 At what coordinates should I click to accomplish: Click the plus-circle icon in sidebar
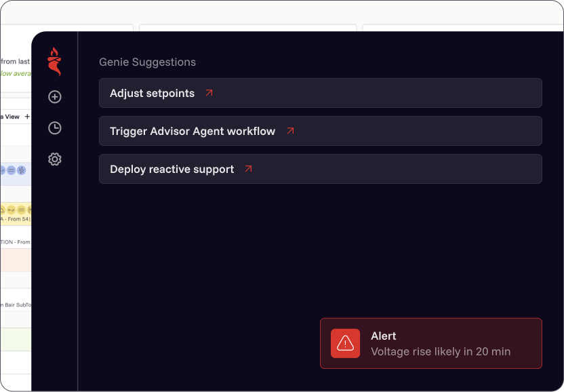coord(55,97)
